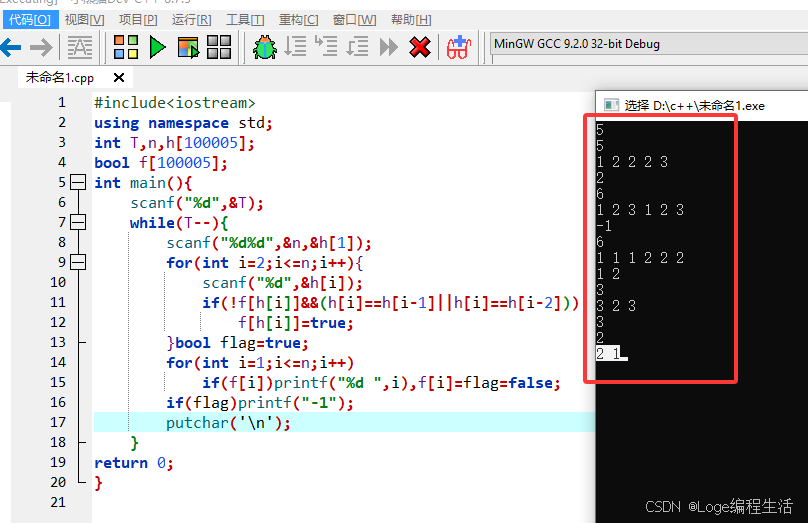Screen dimensions: 808x523
Task: Open the 工具[T] menu
Action: 245,20
